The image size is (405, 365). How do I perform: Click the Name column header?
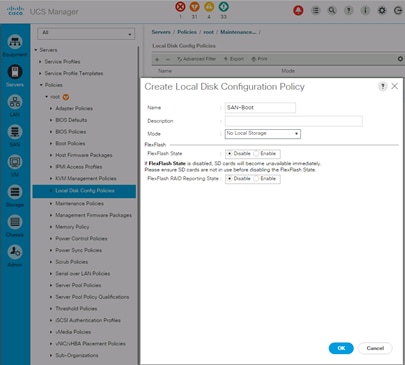(165, 71)
